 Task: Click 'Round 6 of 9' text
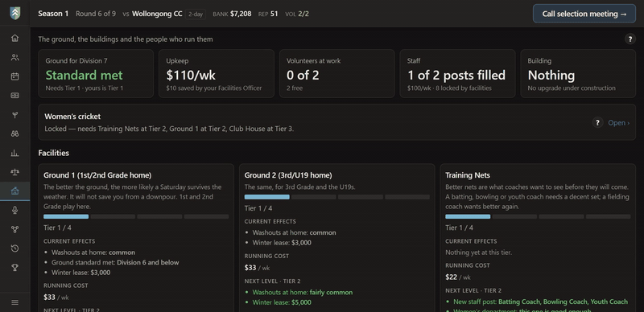[x=96, y=14]
